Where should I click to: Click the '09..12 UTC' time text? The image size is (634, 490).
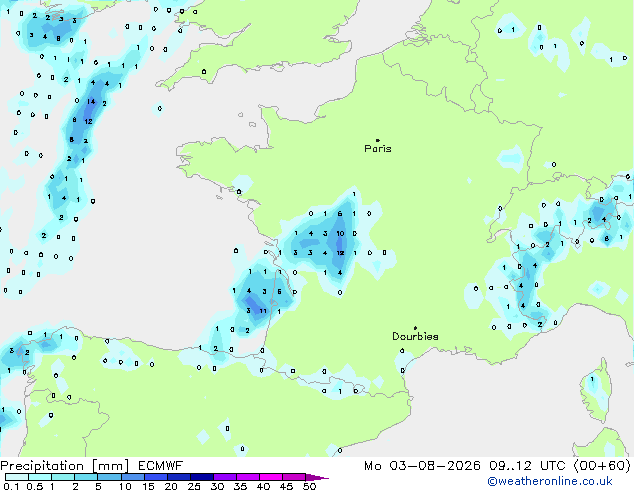(527, 466)
